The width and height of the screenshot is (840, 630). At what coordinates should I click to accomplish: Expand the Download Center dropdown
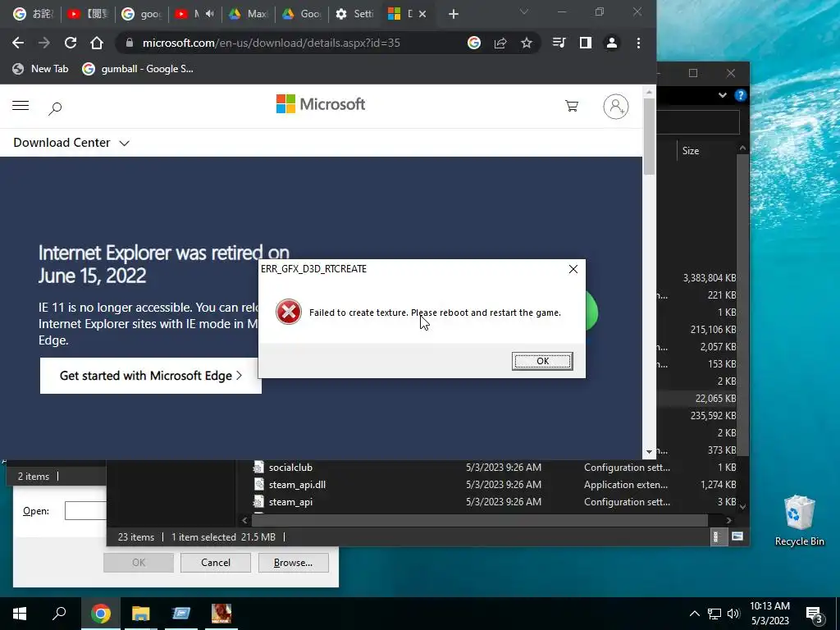71,143
